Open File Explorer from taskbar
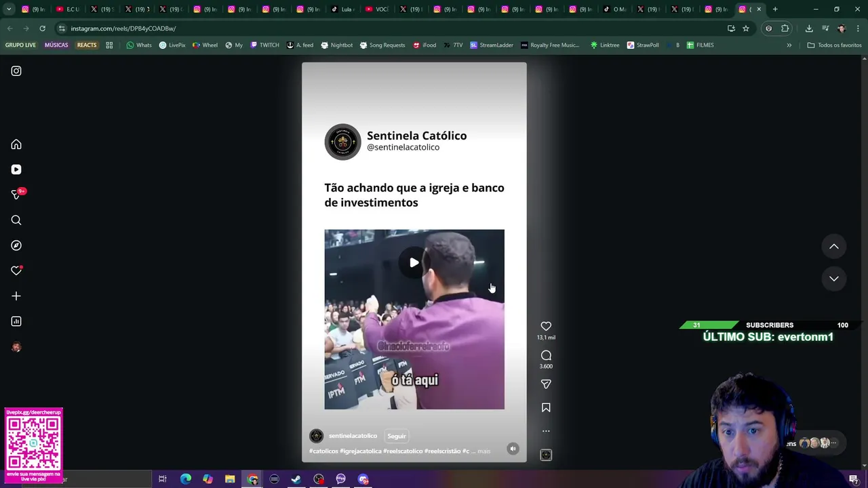Screen dimensions: 868x488 [x=230, y=479]
